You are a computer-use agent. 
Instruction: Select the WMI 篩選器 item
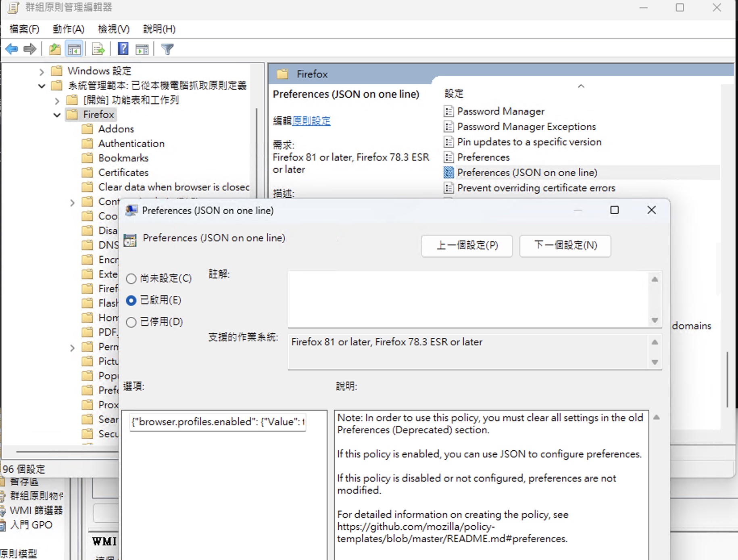tap(36, 510)
